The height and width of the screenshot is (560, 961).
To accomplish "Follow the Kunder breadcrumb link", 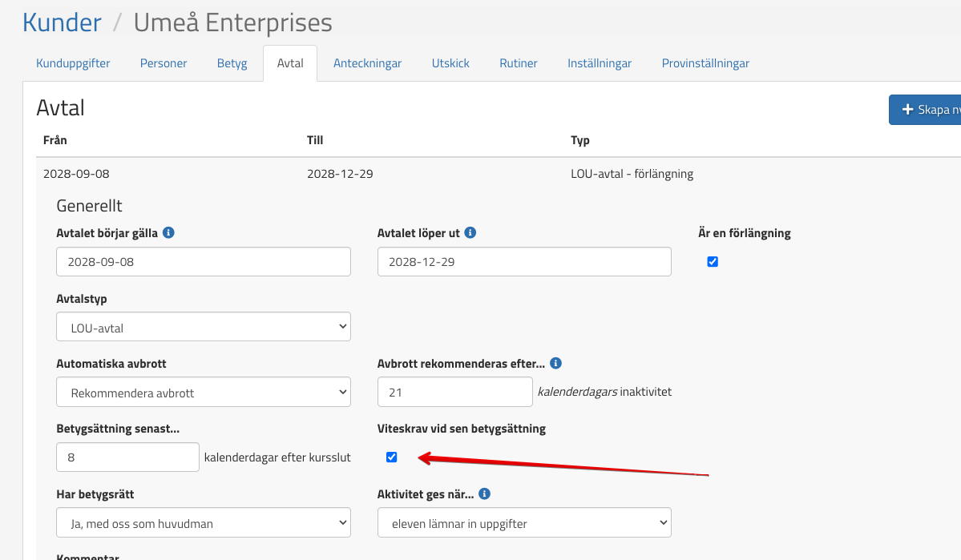I will pos(62,22).
